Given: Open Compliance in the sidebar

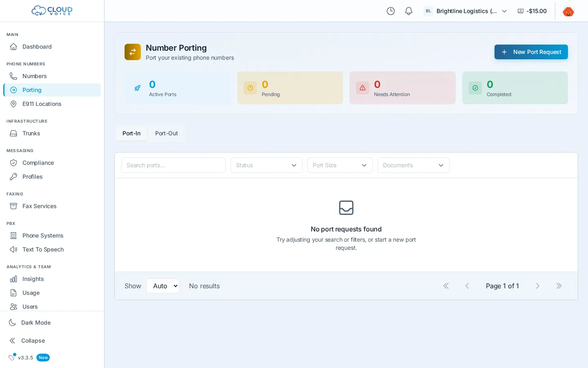Looking at the screenshot, I should coord(52,163).
